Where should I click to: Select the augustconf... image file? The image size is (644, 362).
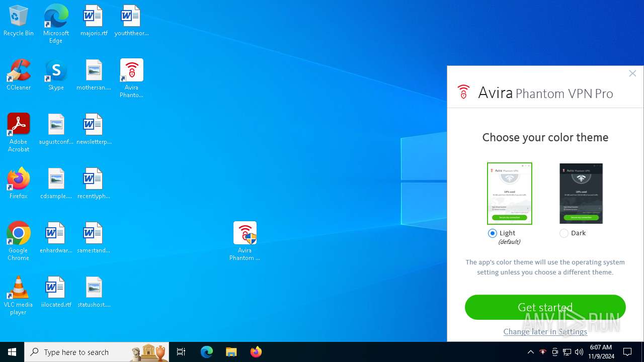pyautogui.click(x=56, y=130)
